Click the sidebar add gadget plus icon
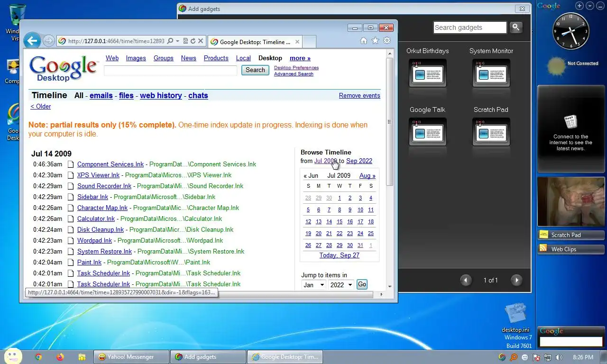The image size is (607, 364). [579, 6]
